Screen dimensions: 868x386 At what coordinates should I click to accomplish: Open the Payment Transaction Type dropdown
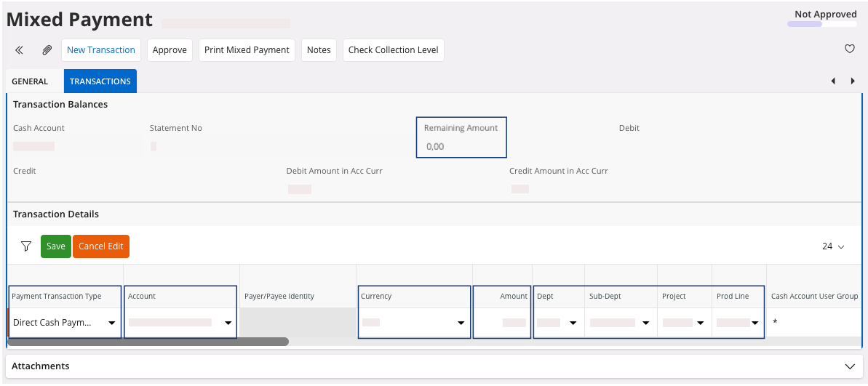(112, 323)
